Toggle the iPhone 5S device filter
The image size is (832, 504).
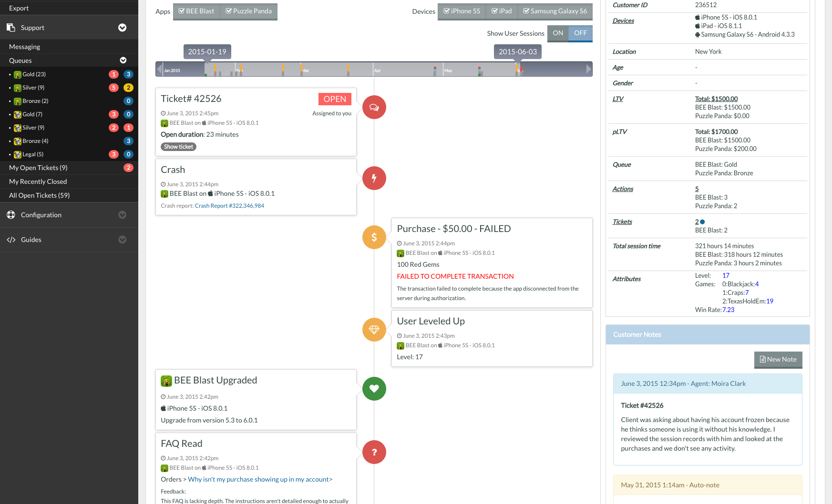462,11
